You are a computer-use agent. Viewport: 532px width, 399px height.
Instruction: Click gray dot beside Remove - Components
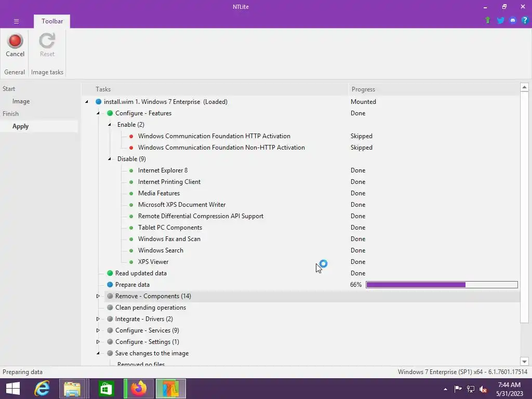point(110,296)
